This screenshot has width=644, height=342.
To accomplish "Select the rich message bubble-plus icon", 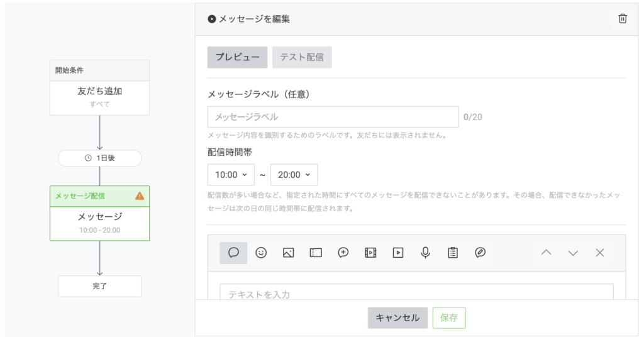I will coord(343,253).
